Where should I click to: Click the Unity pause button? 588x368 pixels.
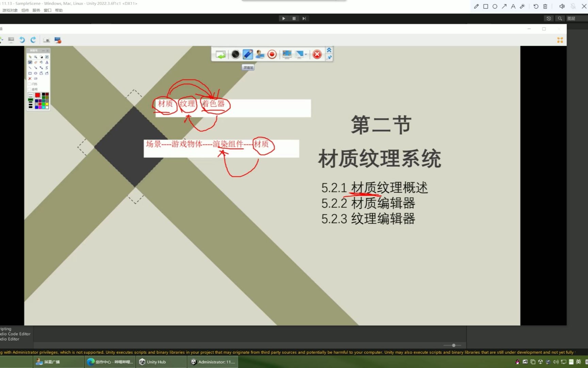click(294, 18)
